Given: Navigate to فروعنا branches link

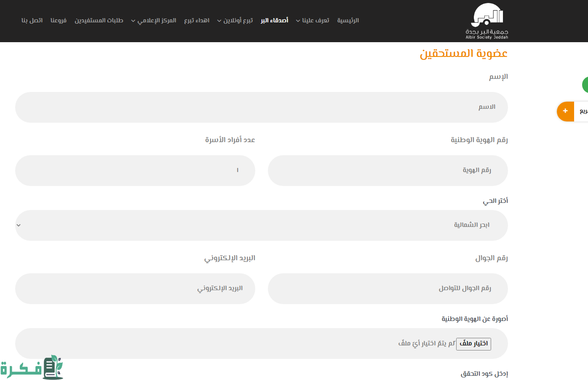Looking at the screenshot, I should pos(59,20).
